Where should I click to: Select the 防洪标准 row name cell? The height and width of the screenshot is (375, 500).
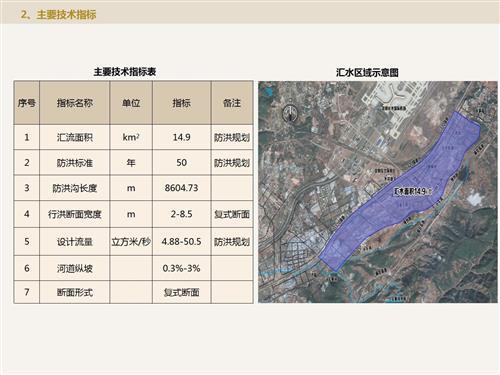coord(75,163)
